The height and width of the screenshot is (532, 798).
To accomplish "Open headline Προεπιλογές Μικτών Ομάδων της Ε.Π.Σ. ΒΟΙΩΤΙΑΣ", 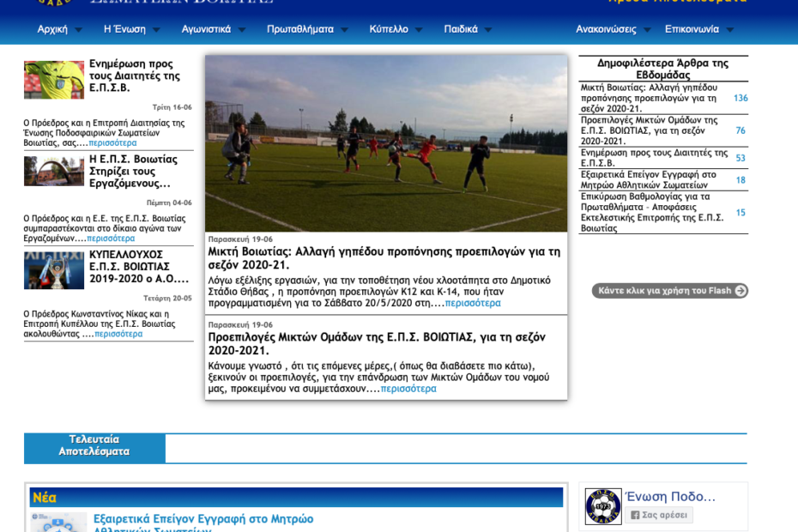I will tap(377, 343).
